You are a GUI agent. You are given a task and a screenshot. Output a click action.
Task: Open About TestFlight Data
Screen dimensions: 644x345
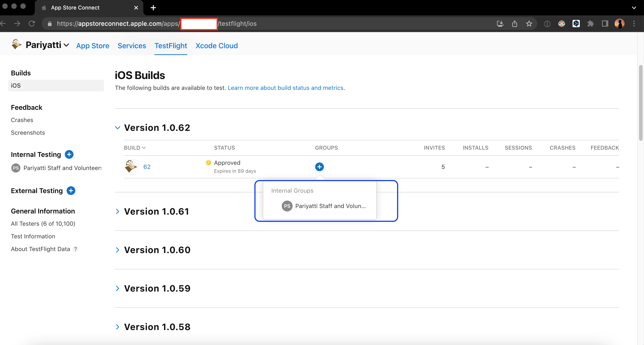[40, 249]
